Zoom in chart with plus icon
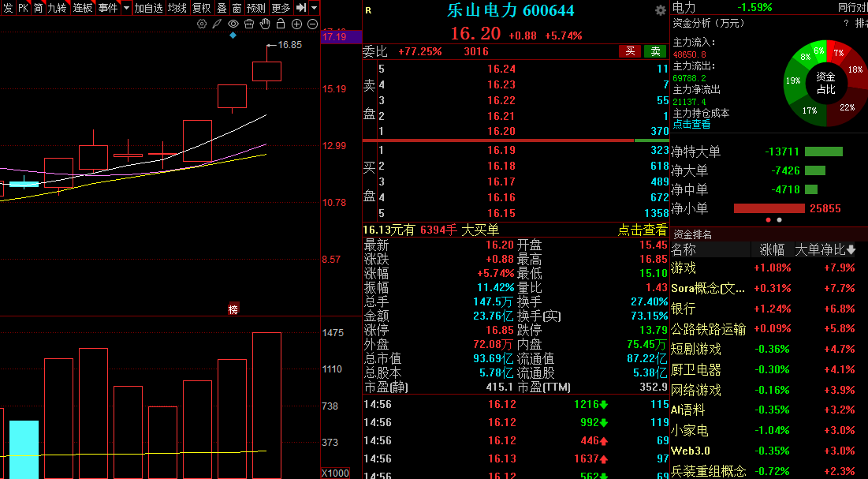Image resolution: width=868 pixels, height=479 pixels. [296, 24]
